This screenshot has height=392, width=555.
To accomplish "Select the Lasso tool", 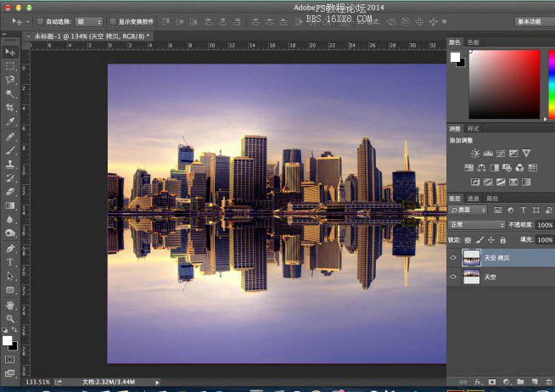I will pyautogui.click(x=10, y=80).
